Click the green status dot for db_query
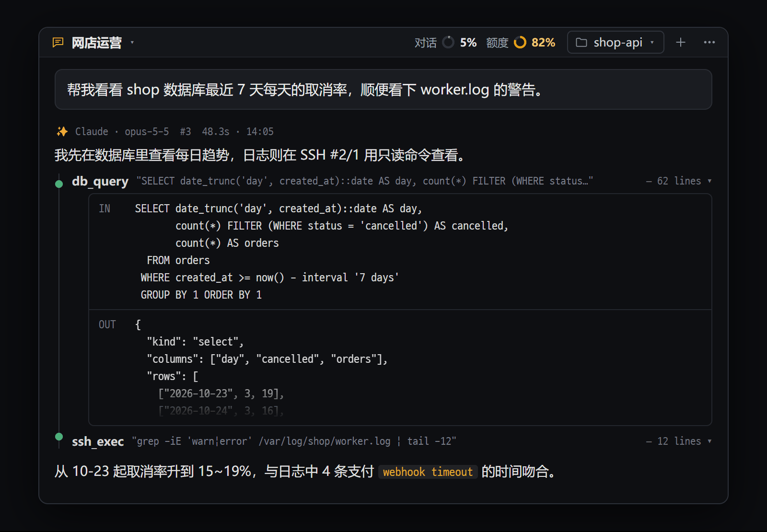This screenshot has height=532, width=767. click(59, 184)
